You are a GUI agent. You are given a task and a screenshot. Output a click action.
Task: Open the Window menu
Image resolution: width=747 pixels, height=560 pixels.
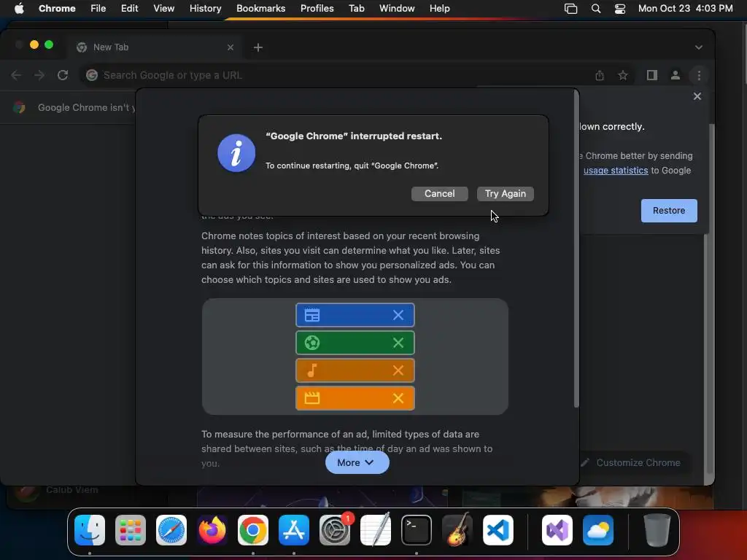click(x=397, y=9)
